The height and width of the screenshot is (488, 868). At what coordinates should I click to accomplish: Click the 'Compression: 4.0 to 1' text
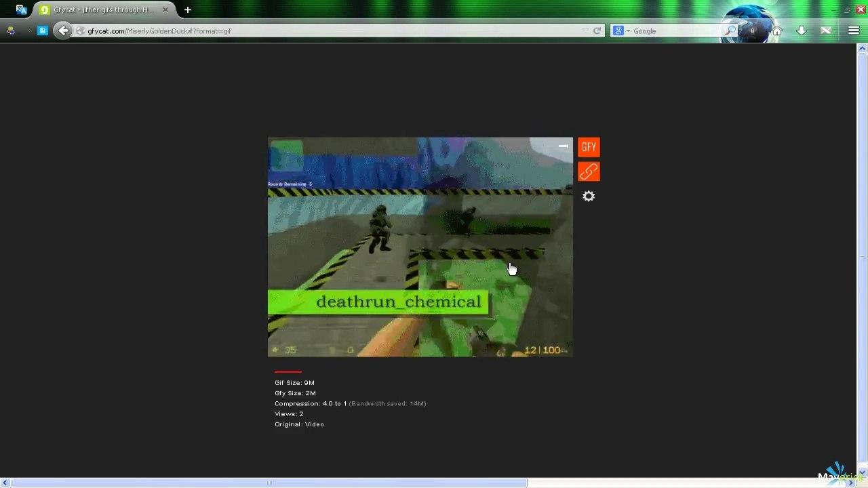point(311,403)
